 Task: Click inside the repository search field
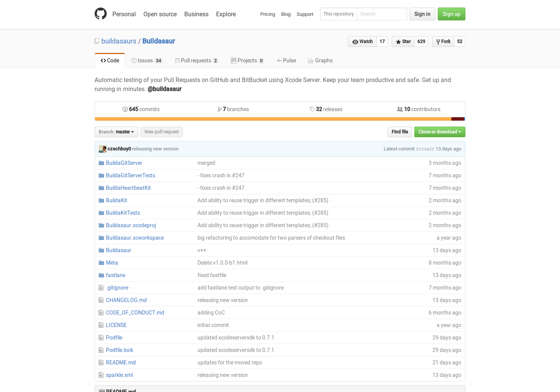click(x=382, y=14)
